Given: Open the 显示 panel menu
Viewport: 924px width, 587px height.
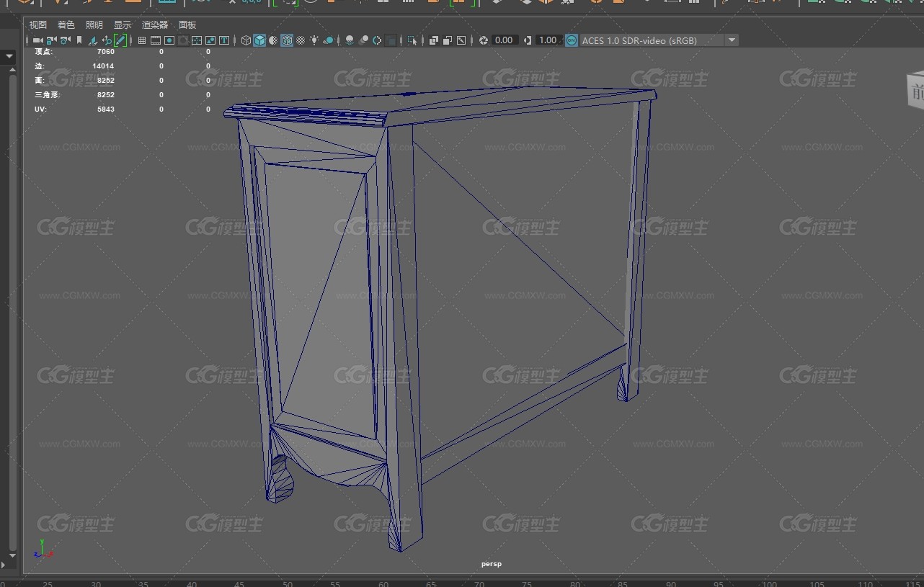Looking at the screenshot, I should tap(123, 24).
